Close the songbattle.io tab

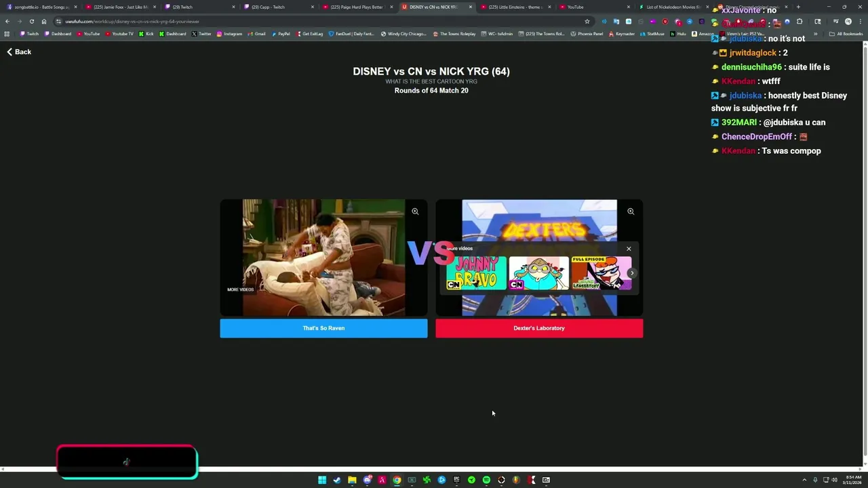pos(75,7)
